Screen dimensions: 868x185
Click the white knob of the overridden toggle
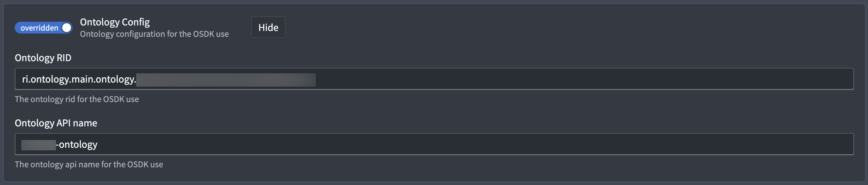67,28
